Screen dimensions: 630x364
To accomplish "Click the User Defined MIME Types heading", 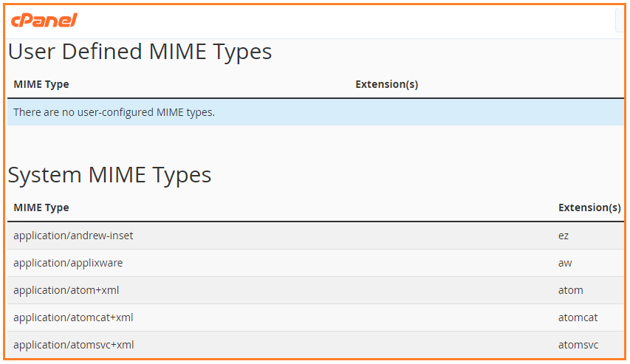I will coord(140,52).
